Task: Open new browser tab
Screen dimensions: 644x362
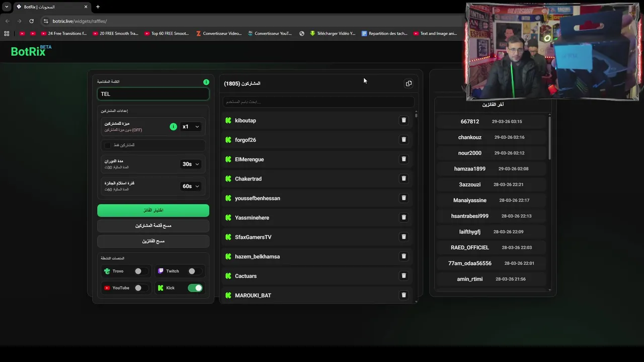Action: coord(98,7)
